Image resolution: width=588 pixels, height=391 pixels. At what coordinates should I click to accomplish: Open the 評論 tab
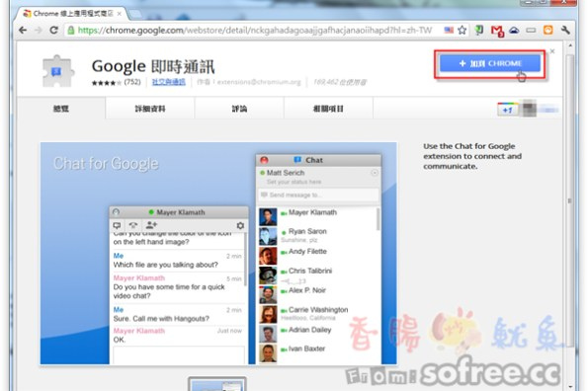tap(239, 109)
